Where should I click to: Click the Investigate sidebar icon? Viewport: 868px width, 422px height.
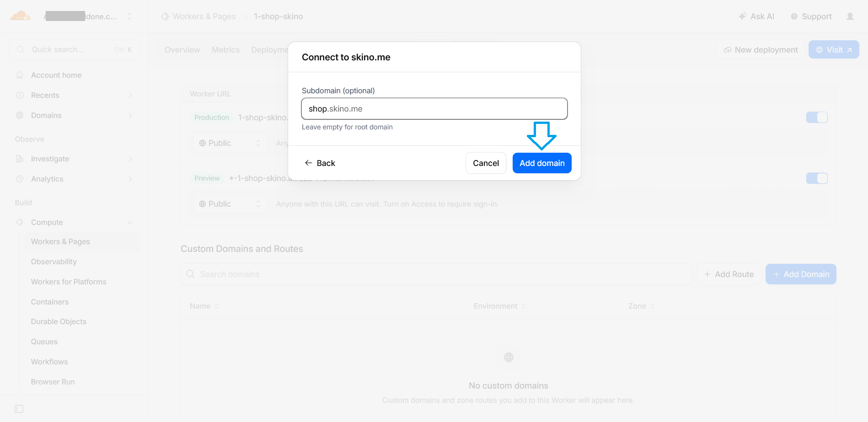(20, 159)
